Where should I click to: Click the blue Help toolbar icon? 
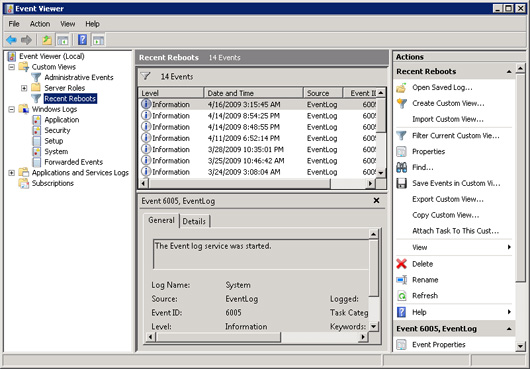coord(82,40)
